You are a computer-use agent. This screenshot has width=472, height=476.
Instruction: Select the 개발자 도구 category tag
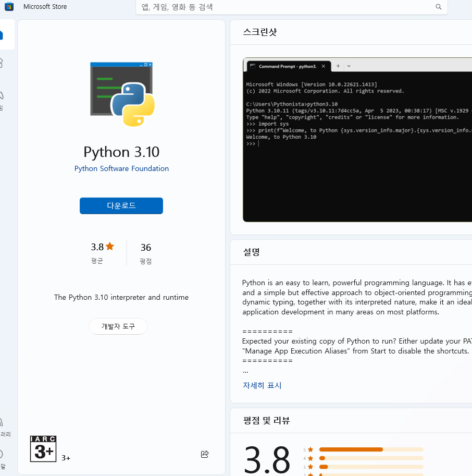click(x=118, y=326)
